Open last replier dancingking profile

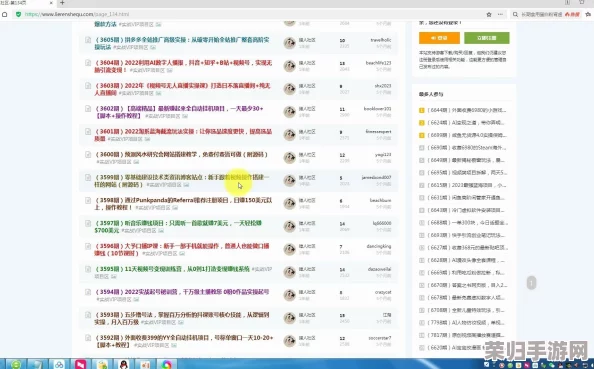pyautogui.click(x=379, y=246)
